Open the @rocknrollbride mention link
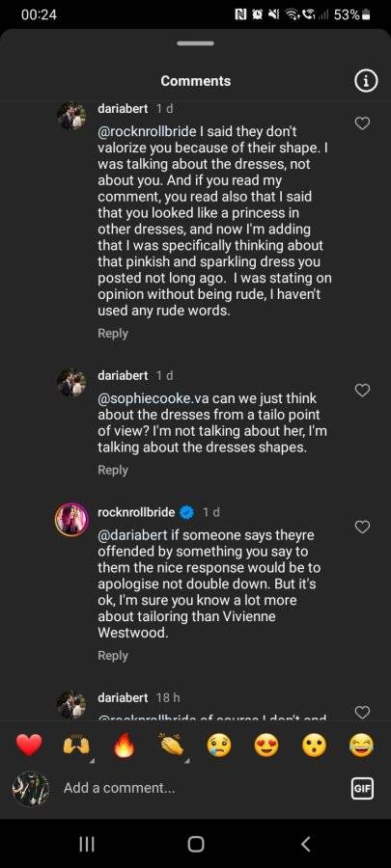391x868 pixels. point(147,132)
